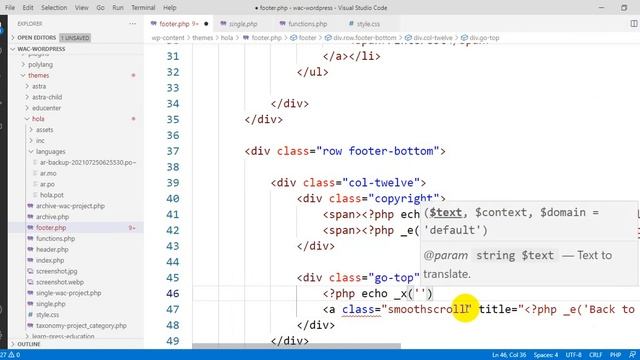Open taxonomy-project_category.php file
640x360 pixels.
[x=81, y=326]
